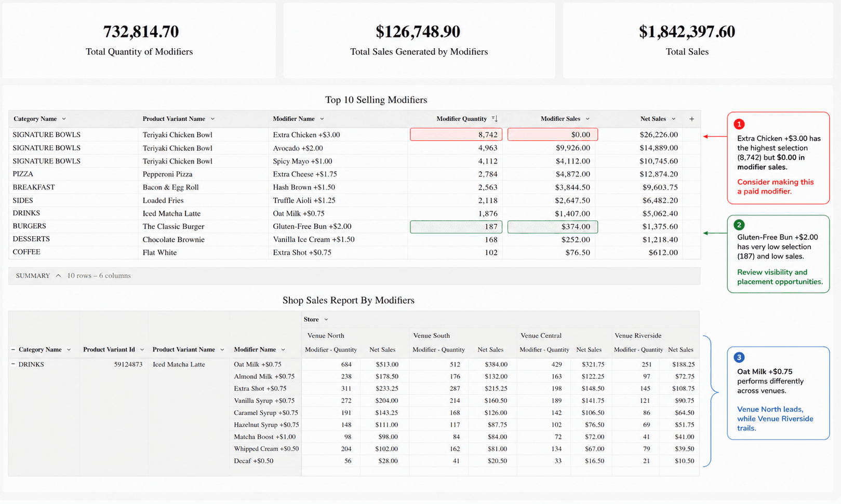Open Product Variant Name dropdown in Shop Sales Report

(222, 349)
